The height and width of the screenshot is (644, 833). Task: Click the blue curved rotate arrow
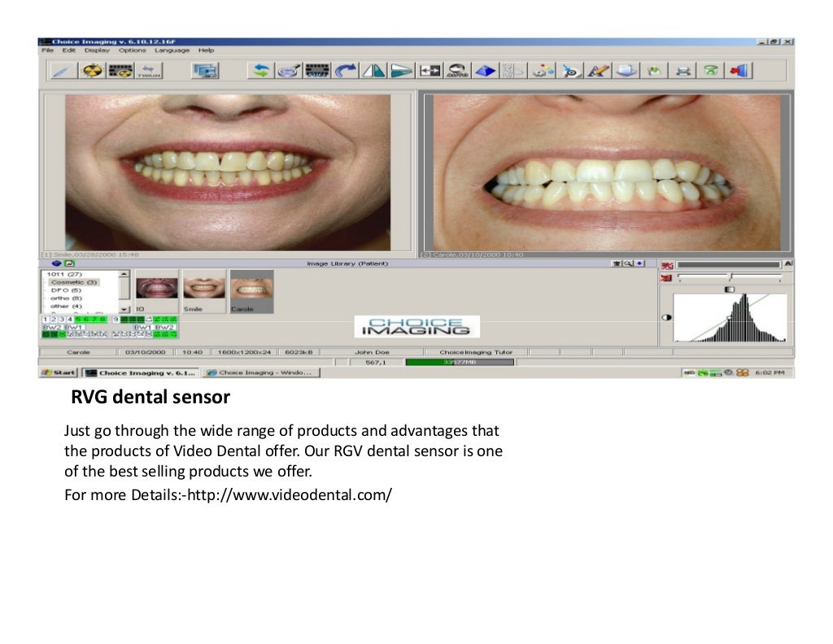click(346, 71)
